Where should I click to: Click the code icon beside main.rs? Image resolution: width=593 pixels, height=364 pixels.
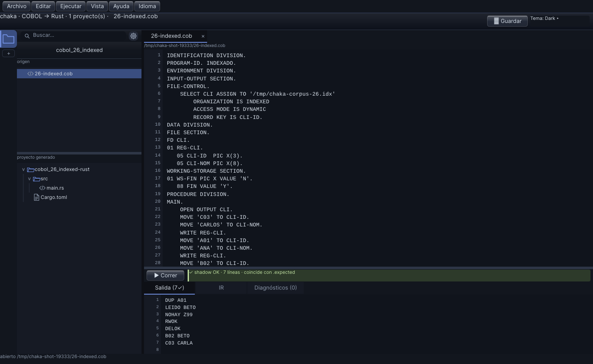click(x=42, y=188)
